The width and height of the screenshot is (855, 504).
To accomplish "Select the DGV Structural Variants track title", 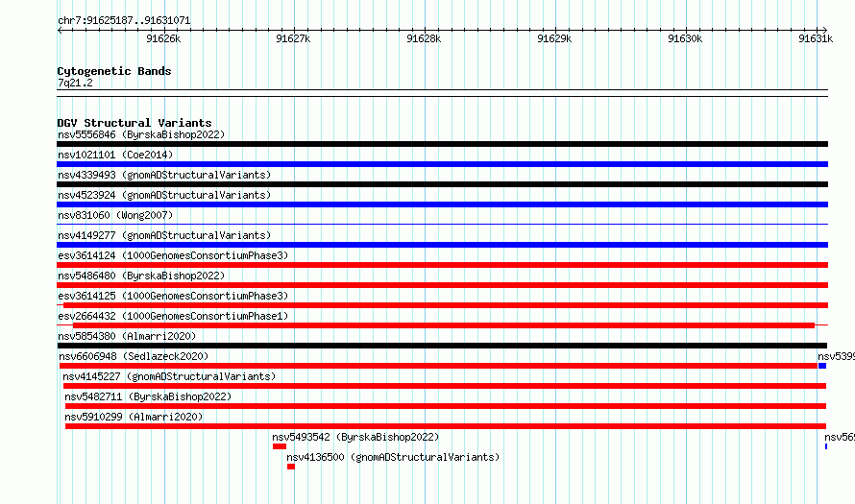I will [134, 123].
